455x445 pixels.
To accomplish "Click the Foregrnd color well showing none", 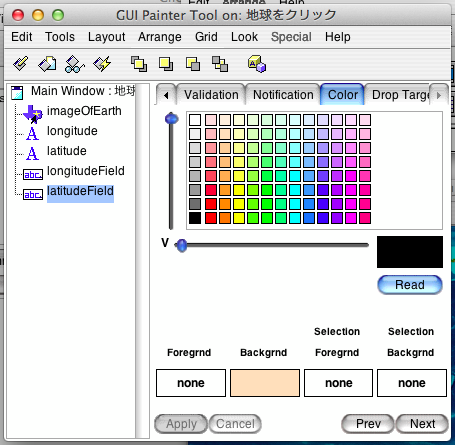I will point(191,383).
